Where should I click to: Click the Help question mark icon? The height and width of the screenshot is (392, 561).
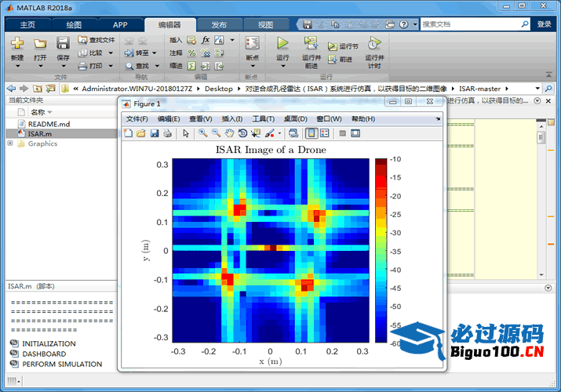pyautogui.click(x=403, y=24)
